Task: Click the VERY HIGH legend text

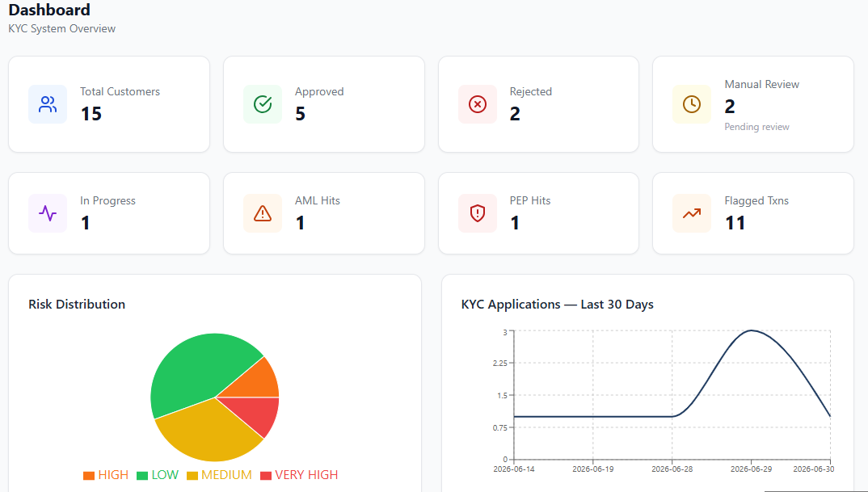Action: coord(306,475)
